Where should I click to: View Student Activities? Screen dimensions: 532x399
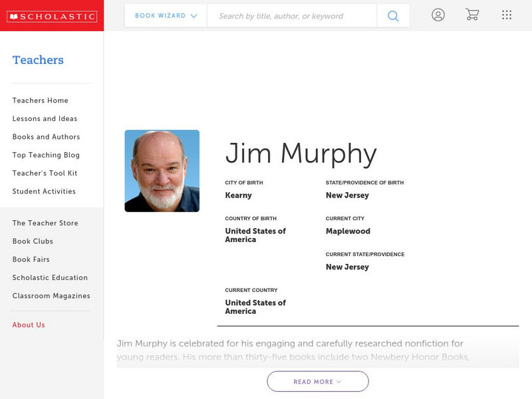tap(43, 191)
